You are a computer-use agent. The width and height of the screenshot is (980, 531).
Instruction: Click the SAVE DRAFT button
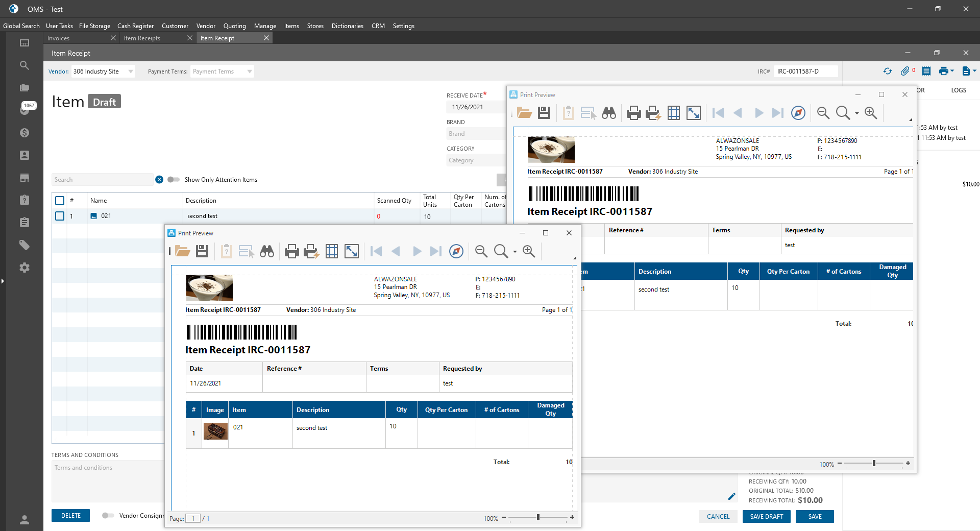(766, 517)
